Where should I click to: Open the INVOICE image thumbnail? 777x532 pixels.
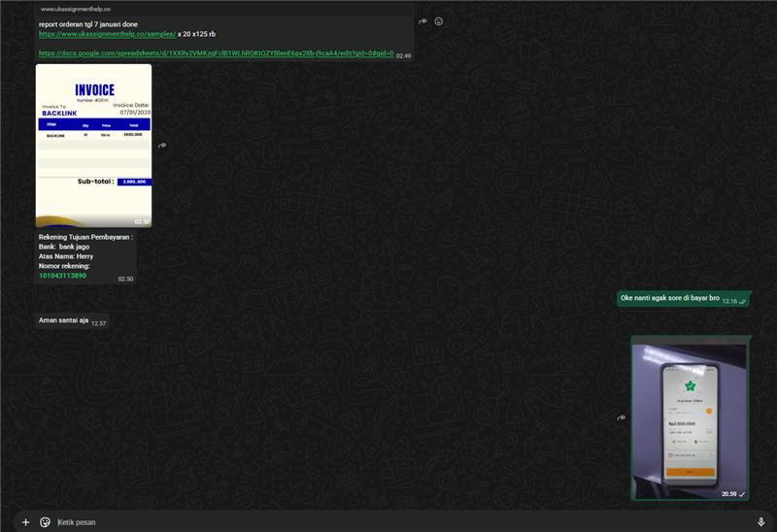click(x=93, y=146)
